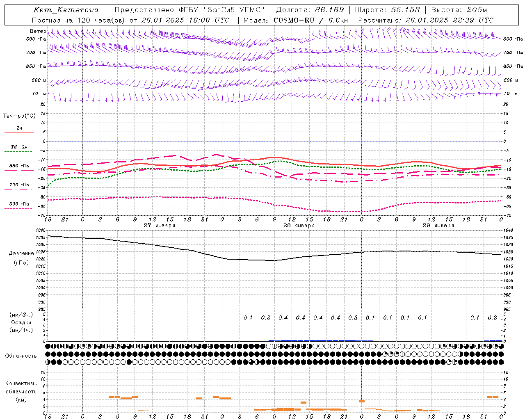Click the '(км)' unit under convective cloudiness
Screen dimensions: 525x420
[x=21, y=399]
